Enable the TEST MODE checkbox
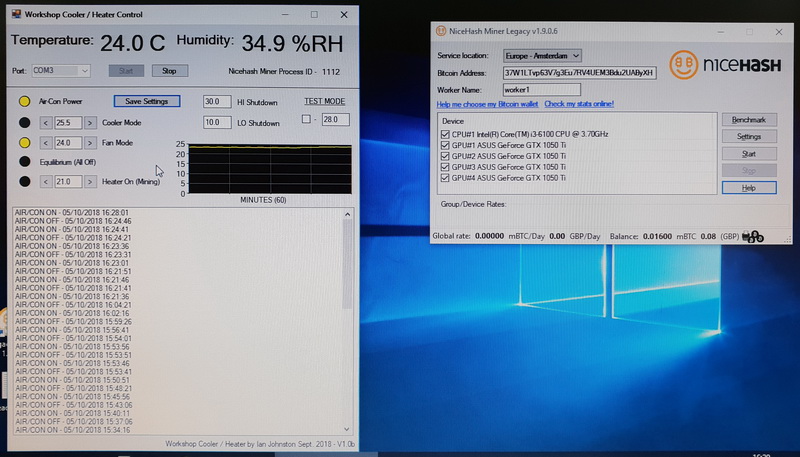This screenshot has width=800, height=457. 306,120
